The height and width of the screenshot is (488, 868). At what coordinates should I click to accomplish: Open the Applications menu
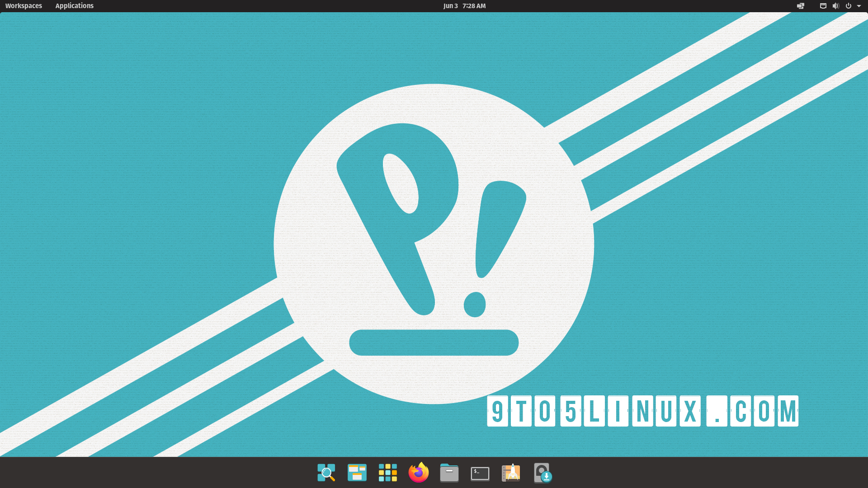(x=74, y=6)
